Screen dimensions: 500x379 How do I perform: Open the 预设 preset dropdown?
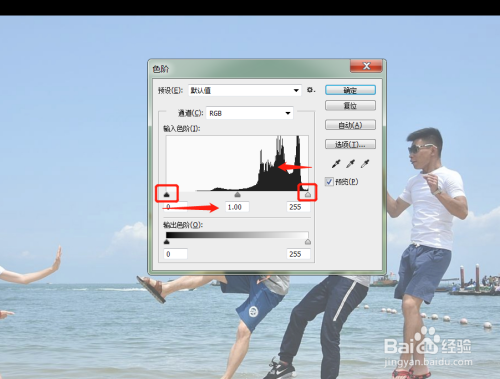pyautogui.click(x=245, y=90)
